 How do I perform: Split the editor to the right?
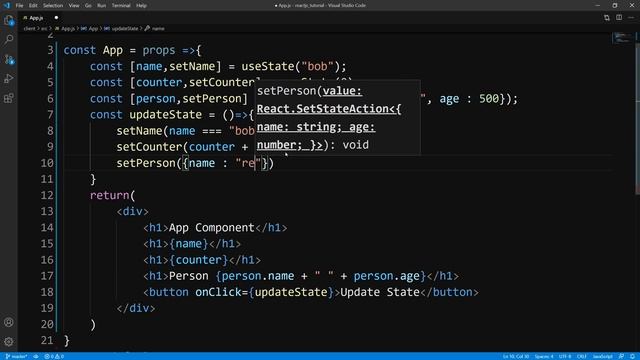point(619,18)
